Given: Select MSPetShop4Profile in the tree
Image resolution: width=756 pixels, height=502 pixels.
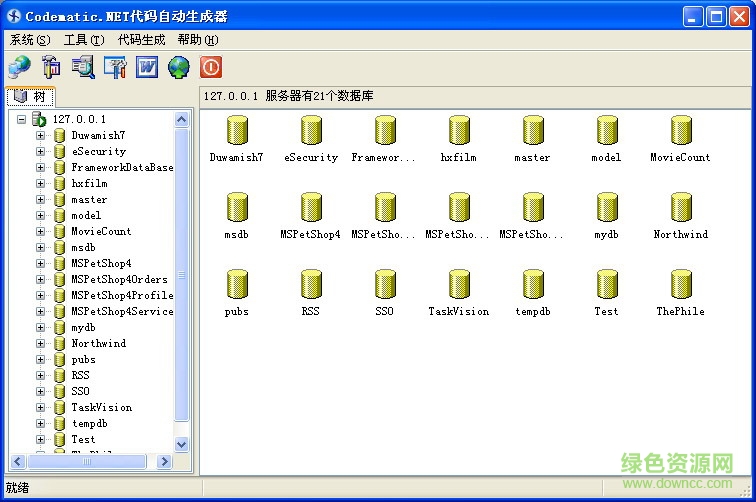Looking at the screenshot, I should [x=122, y=295].
